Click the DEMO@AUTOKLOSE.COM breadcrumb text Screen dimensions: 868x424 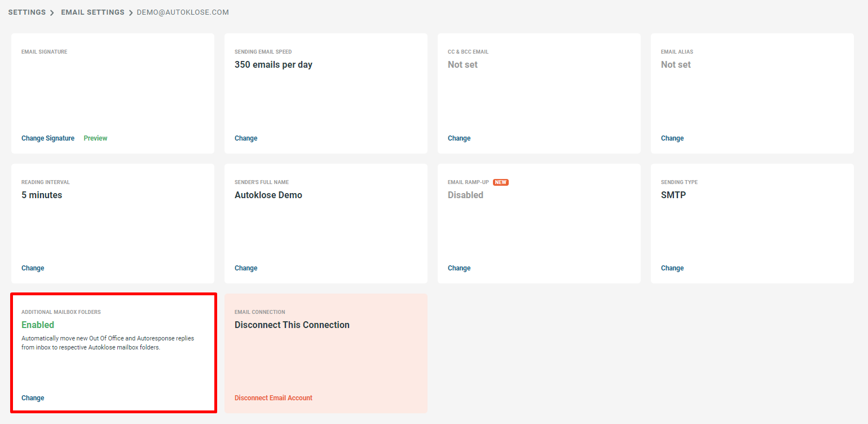tap(183, 12)
